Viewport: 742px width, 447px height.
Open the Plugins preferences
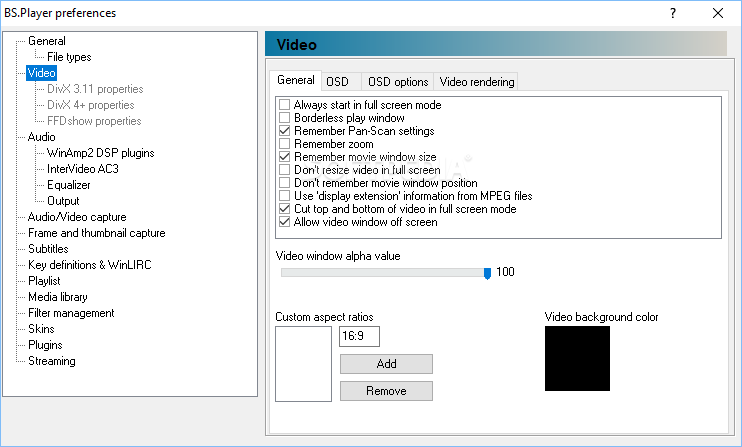click(x=45, y=345)
